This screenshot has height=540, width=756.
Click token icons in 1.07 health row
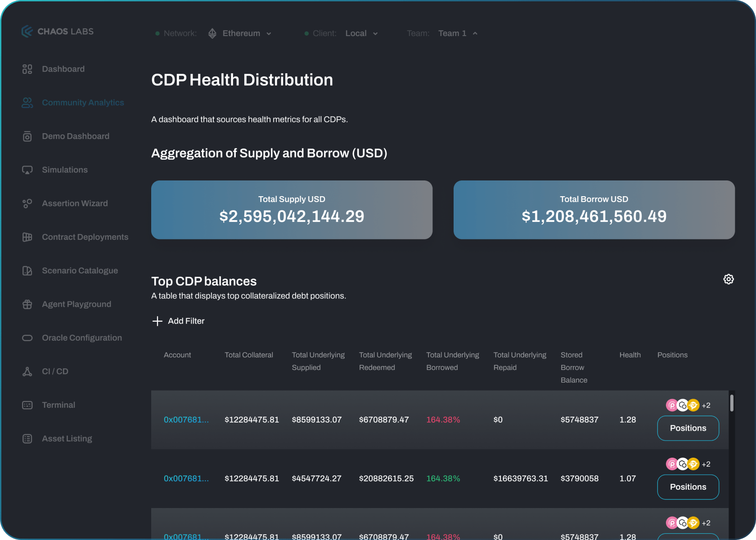pyautogui.click(x=683, y=464)
